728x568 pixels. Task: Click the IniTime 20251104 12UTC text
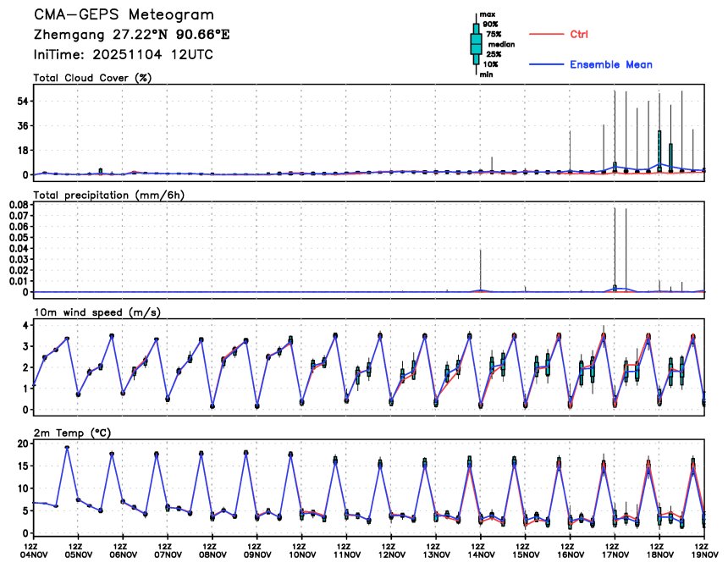(x=123, y=54)
